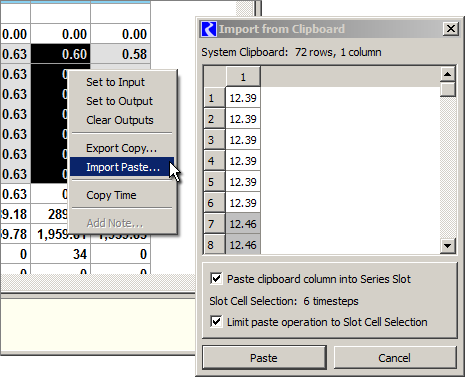The width and height of the screenshot is (465, 377).
Task: Click the 34 cell in the slot table
Action: [x=60, y=254]
